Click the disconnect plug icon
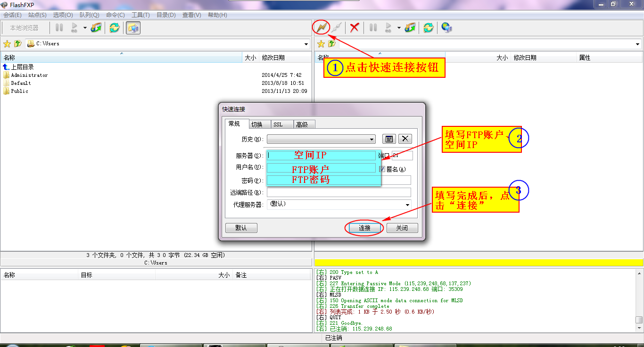 [x=336, y=28]
